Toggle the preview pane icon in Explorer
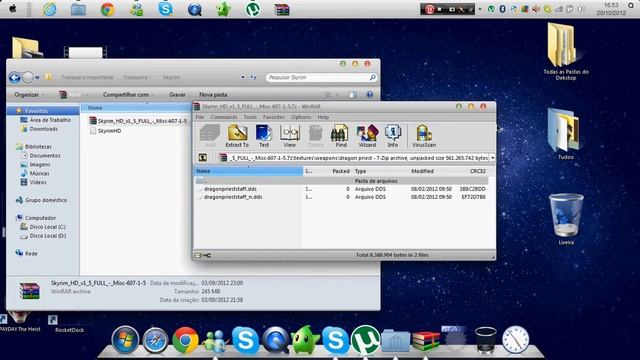 tap(353, 95)
